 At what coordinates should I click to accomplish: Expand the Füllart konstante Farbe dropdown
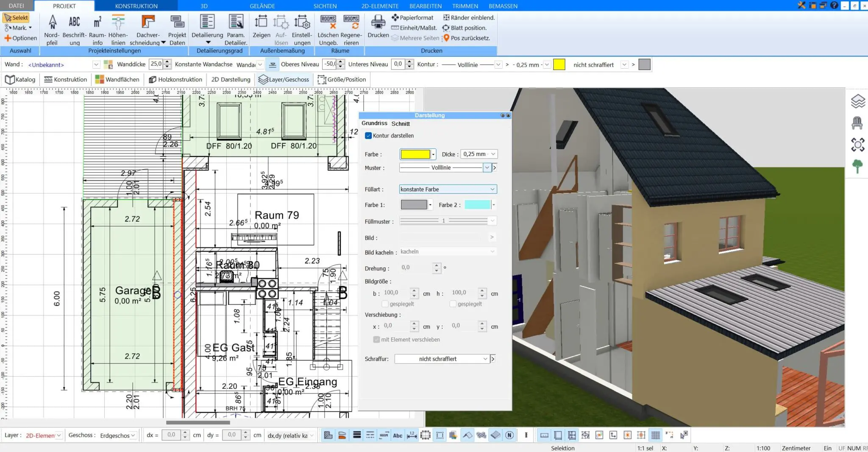tap(448, 190)
